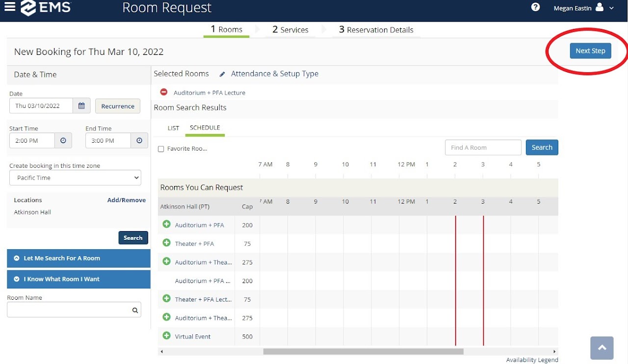Add the Auditorium + PFA room
The image size is (628, 364).
(166, 224)
